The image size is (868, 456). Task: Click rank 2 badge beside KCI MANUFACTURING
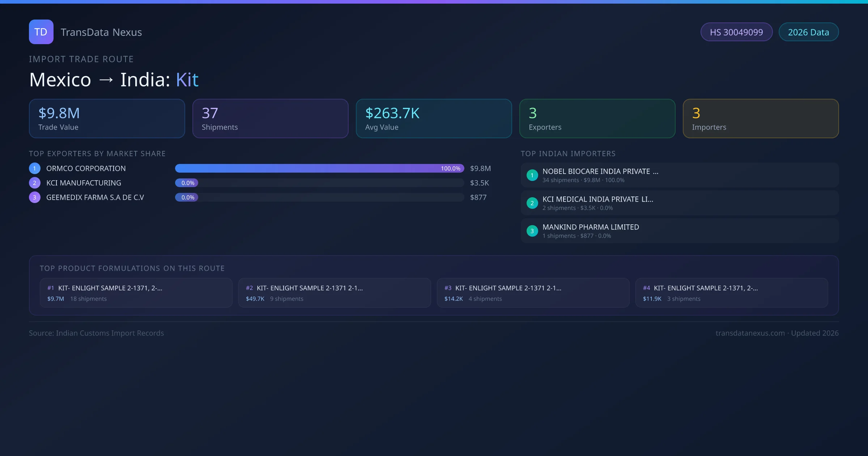point(35,183)
